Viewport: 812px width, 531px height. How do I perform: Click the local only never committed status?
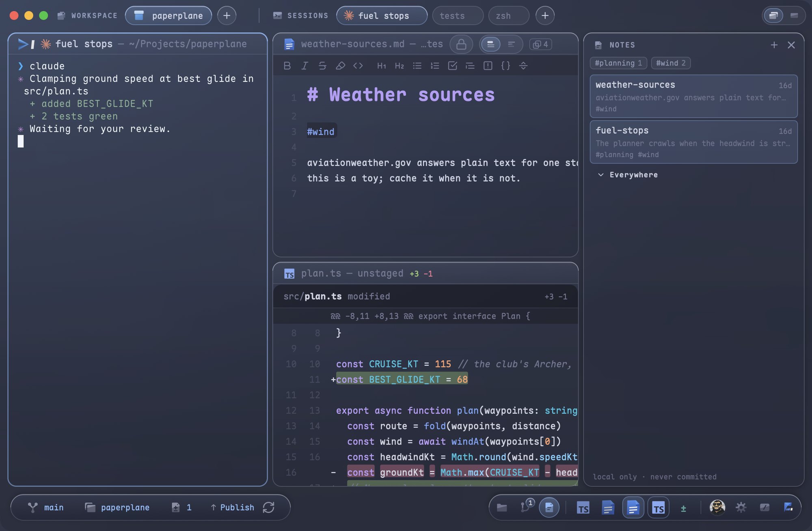[654, 477]
